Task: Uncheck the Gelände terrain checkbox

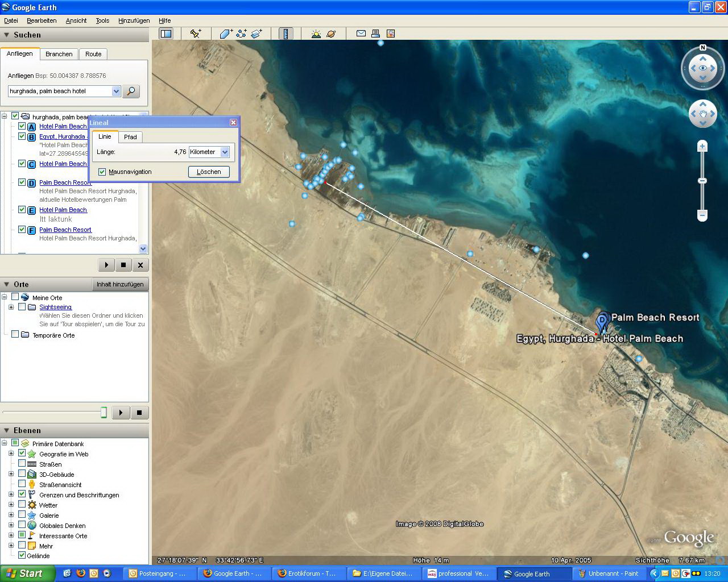Action: pos(22,555)
